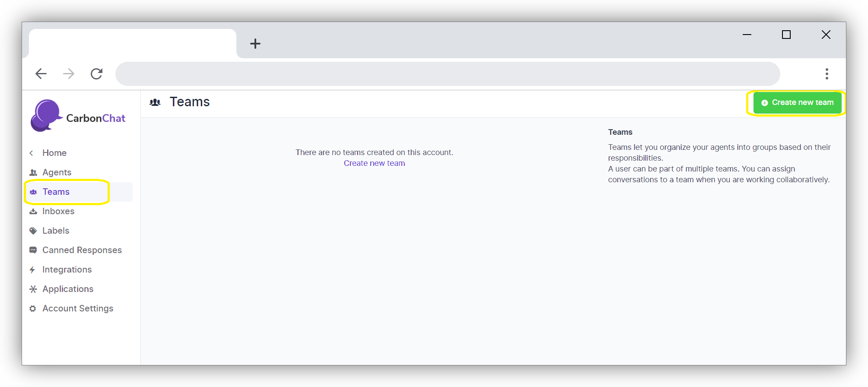
Task: Open a new browser tab
Action: coord(255,44)
